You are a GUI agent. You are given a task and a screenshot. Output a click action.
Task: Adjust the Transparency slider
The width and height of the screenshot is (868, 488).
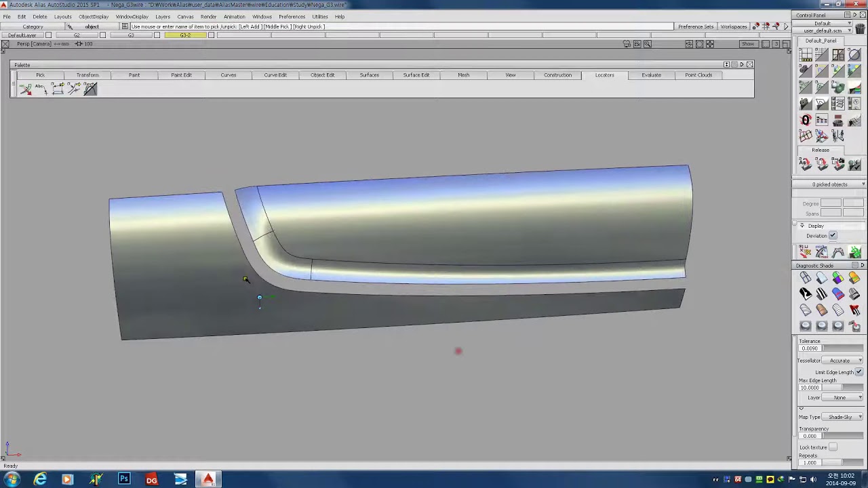[x=844, y=436]
